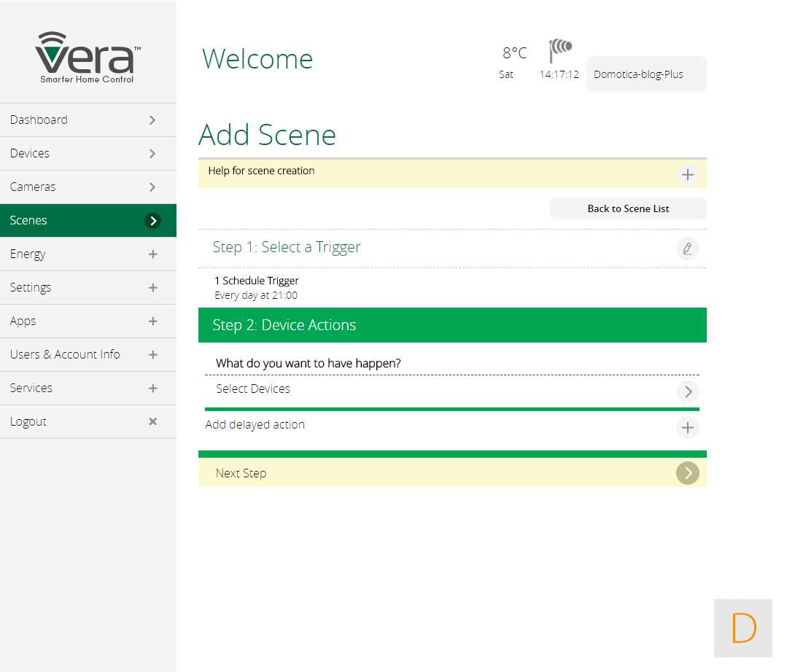
Task: Click the orange D badge icon
Action: point(743,628)
